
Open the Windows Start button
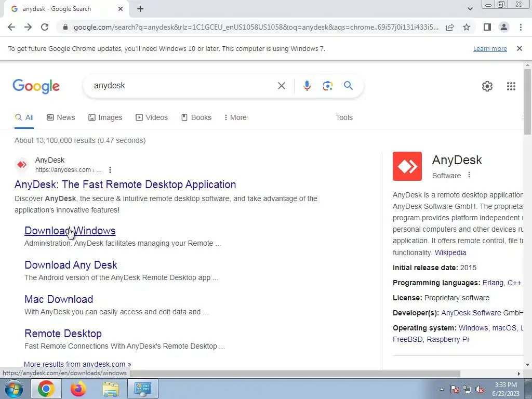click(x=14, y=389)
